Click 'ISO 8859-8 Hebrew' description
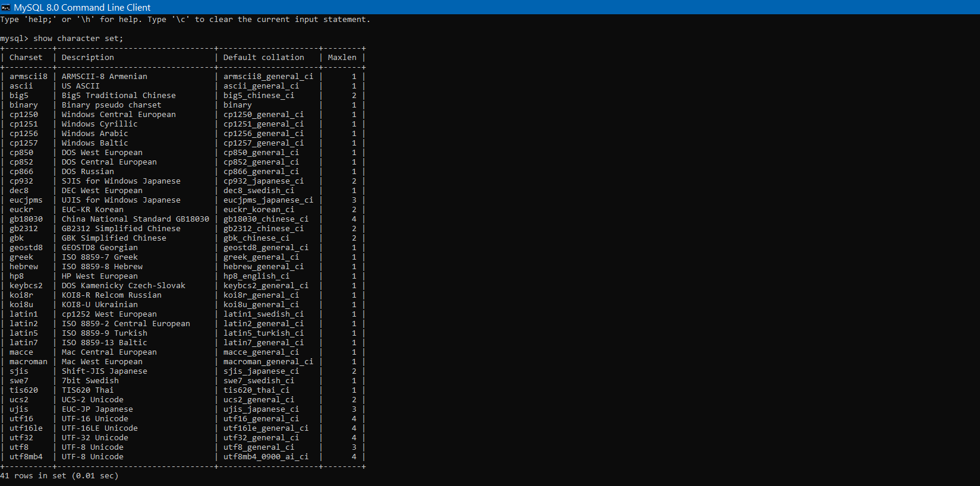The image size is (980, 486). click(102, 267)
